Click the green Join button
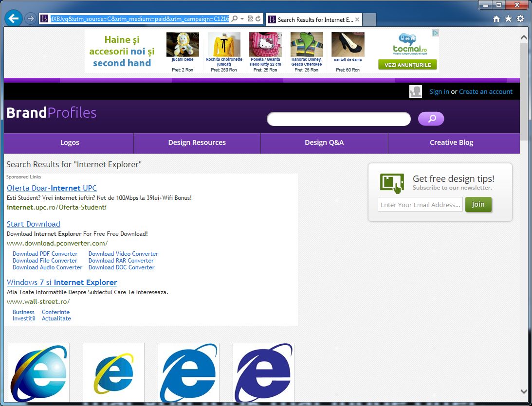This screenshot has height=406, width=532. pos(478,204)
